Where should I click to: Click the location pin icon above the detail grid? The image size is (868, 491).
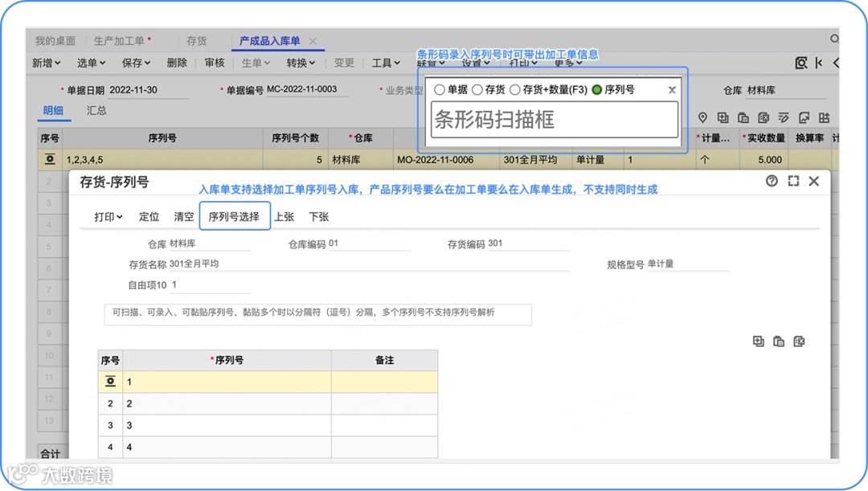click(702, 117)
